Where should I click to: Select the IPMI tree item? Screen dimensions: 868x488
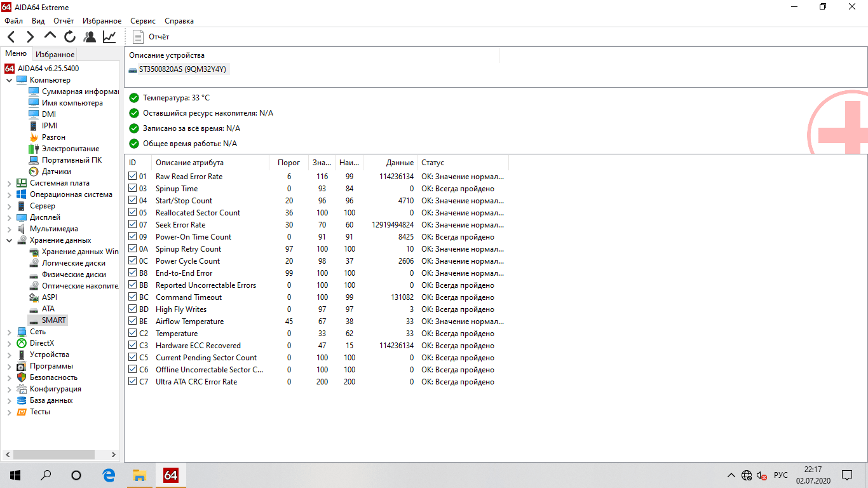click(x=43, y=126)
